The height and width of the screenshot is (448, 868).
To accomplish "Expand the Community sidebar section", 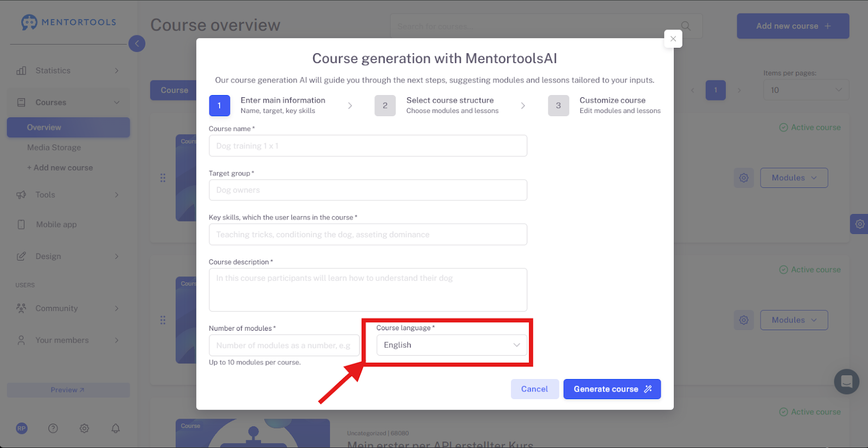I will point(68,308).
